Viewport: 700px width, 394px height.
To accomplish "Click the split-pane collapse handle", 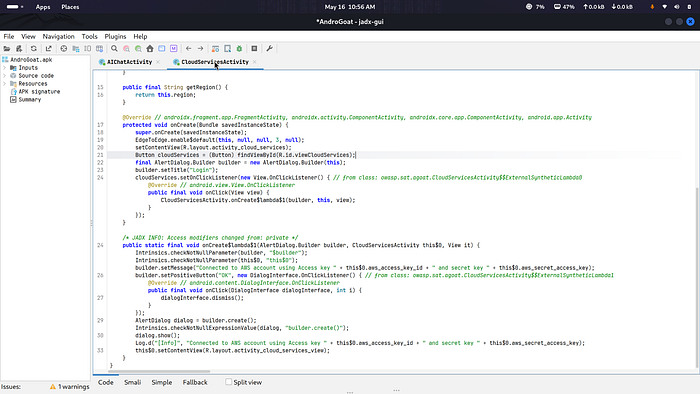I will coord(92,222).
